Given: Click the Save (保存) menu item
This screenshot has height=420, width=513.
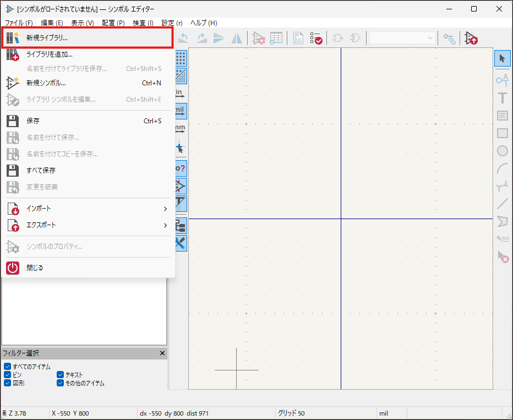Looking at the screenshot, I should (33, 121).
